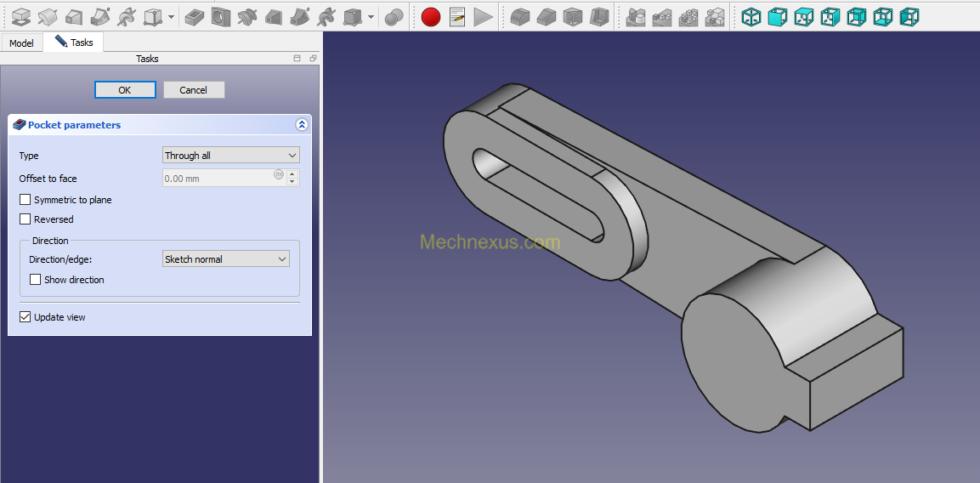Choose the Additive loft tool

[x=75, y=17]
